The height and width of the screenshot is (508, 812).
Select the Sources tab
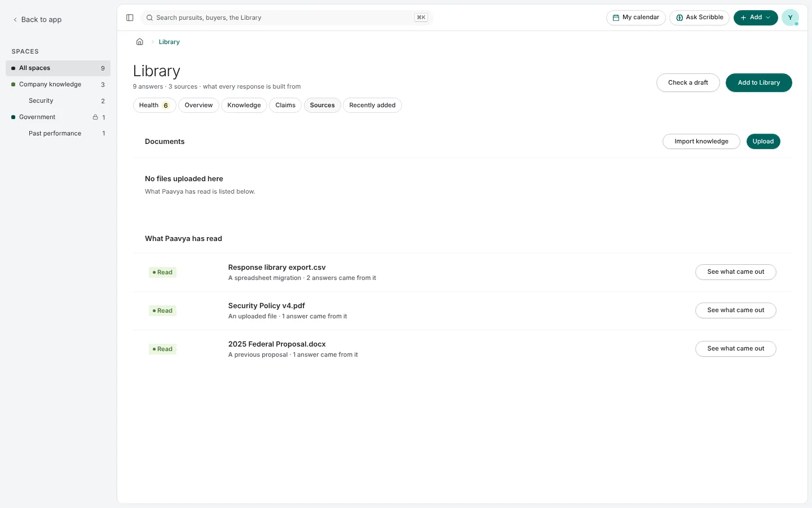(x=322, y=106)
